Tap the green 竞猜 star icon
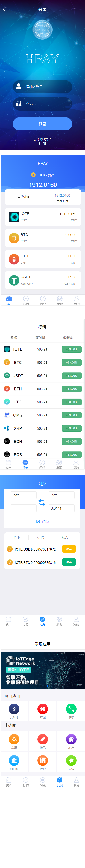The width and height of the screenshot is (85, 868). point(71,760)
